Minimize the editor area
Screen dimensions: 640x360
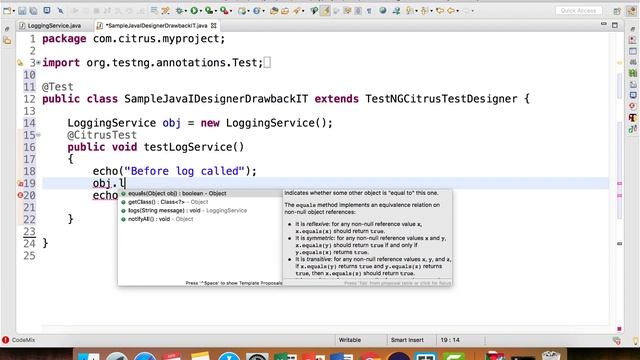tap(604, 24)
